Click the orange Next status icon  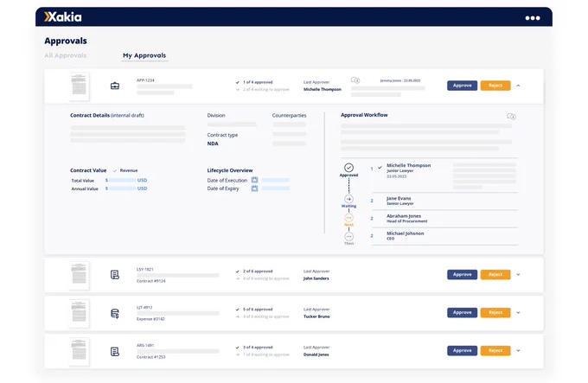(348, 218)
